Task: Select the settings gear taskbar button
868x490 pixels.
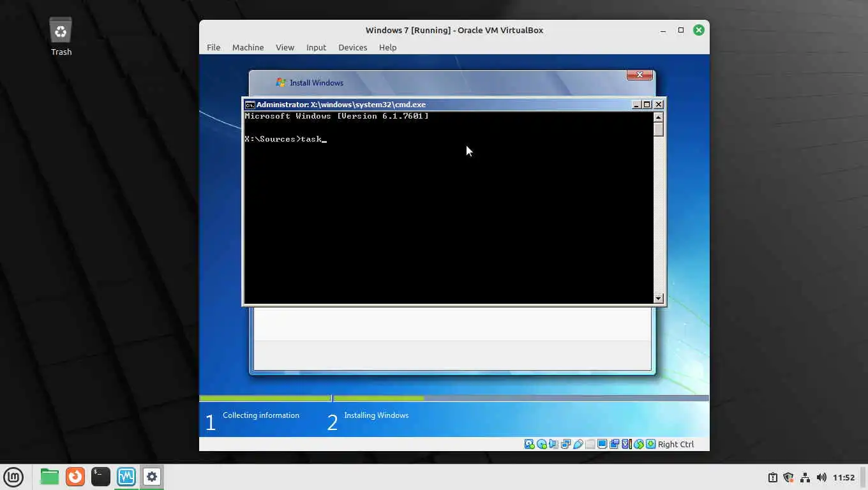Action: coord(152,477)
